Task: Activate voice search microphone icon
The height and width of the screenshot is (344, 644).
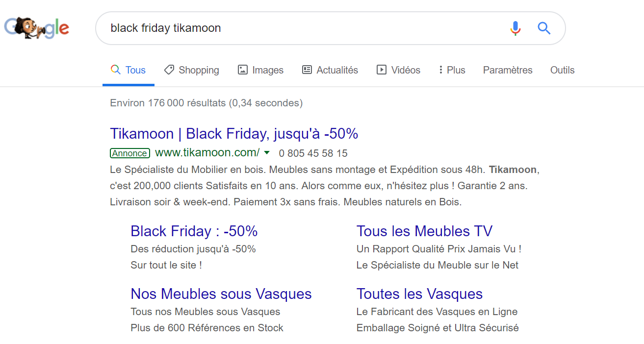Action: pyautogui.click(x=515, y=28)
